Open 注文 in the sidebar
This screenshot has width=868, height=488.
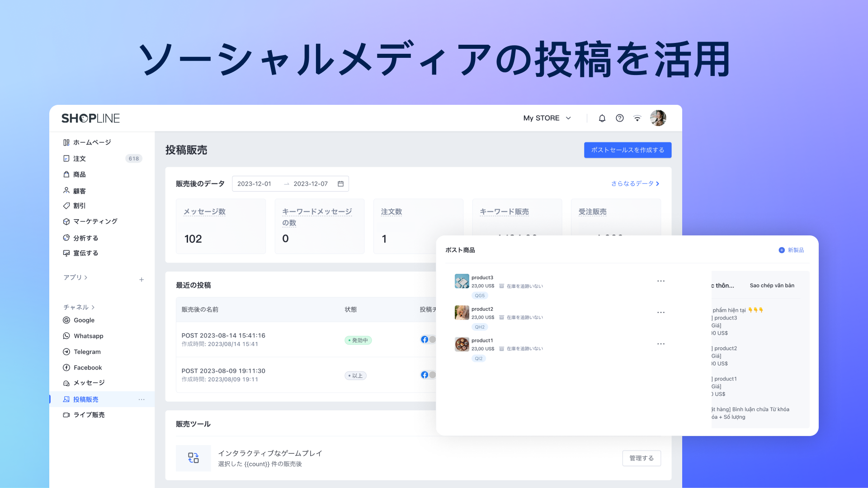[80, 159]
